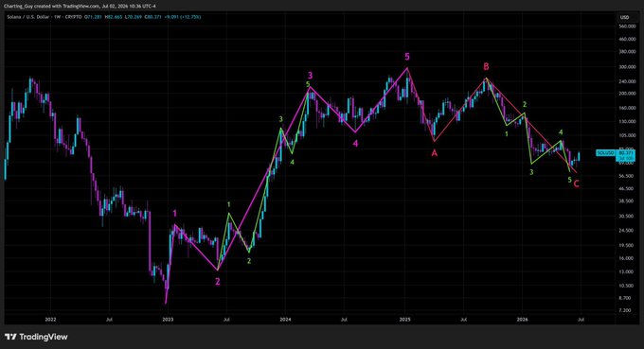The image size is (644, 349).
Task: Click the 46.500 price axis label
Action: (627, 188)
